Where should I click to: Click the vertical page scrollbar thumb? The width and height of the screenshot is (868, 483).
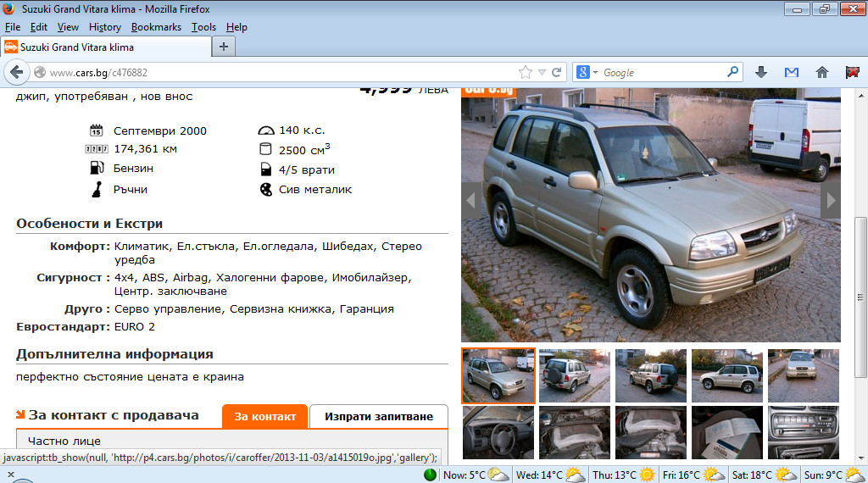[860, 297]
